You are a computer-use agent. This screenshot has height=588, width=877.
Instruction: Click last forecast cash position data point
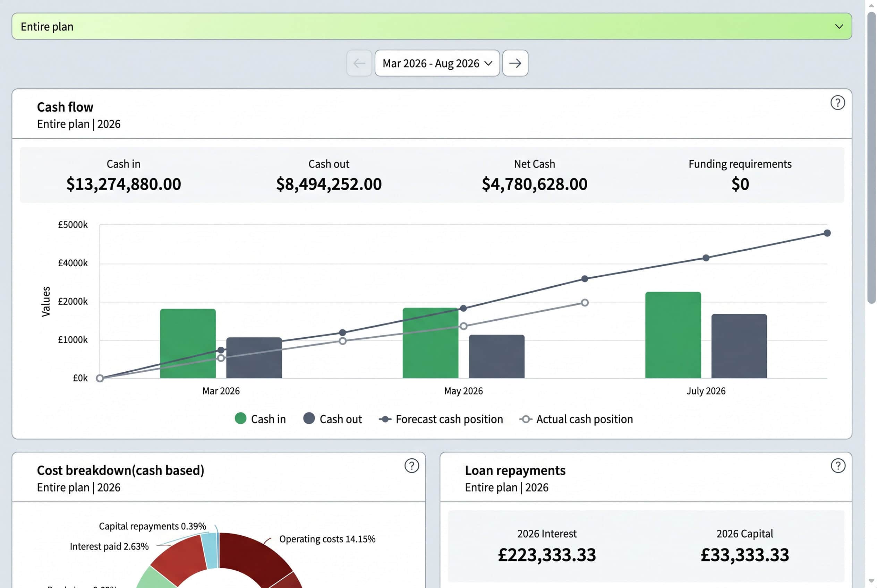827,233
